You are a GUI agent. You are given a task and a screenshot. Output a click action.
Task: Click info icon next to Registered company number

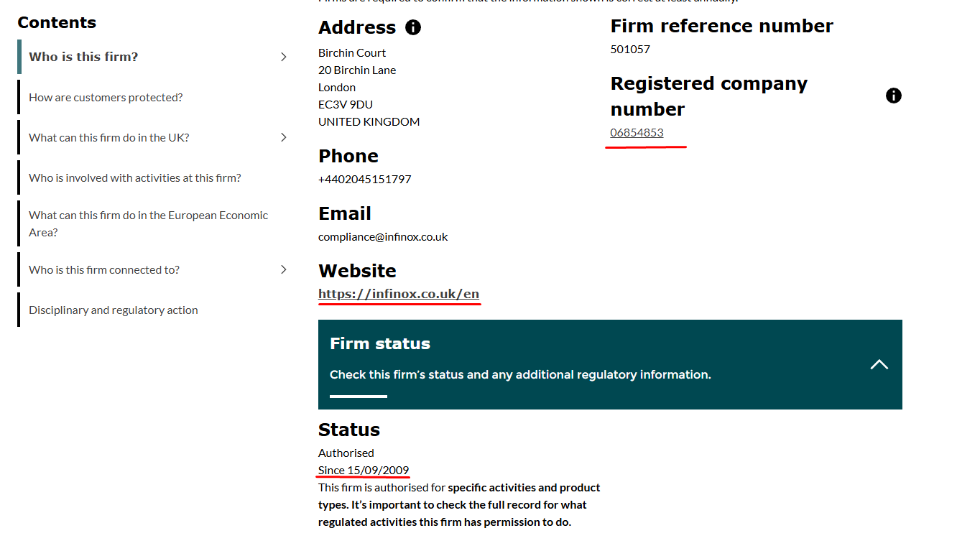point(893,96)
